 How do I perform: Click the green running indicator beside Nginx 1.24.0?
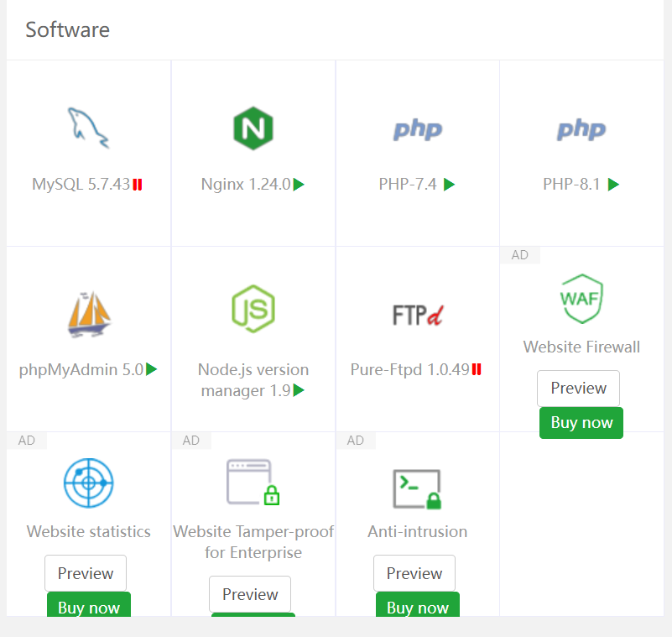click(299, 185)
